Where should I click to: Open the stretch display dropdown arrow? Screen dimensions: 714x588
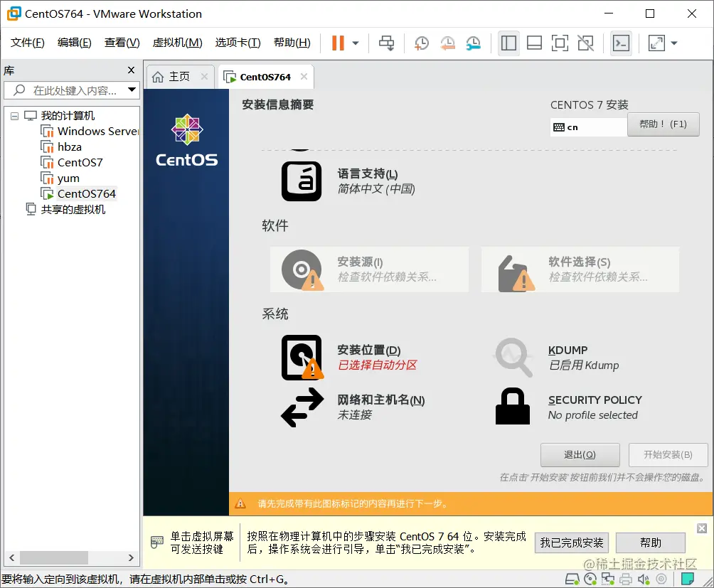(x=674, y=43)
